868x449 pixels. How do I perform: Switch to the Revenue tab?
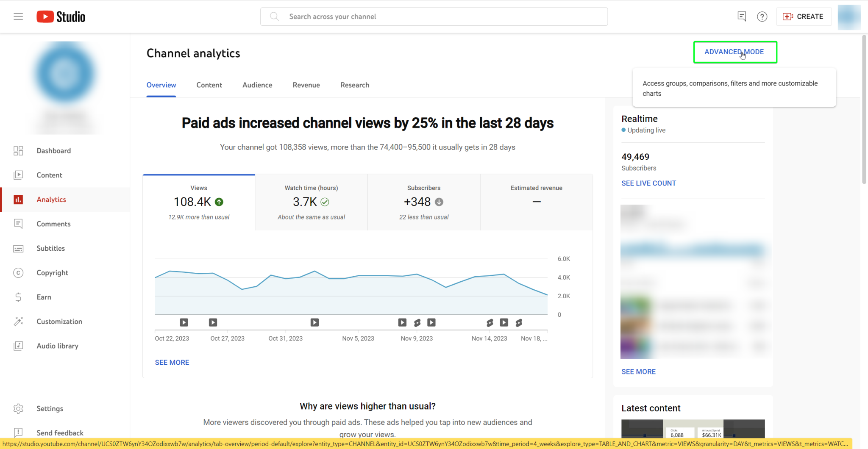click(306, 85)
